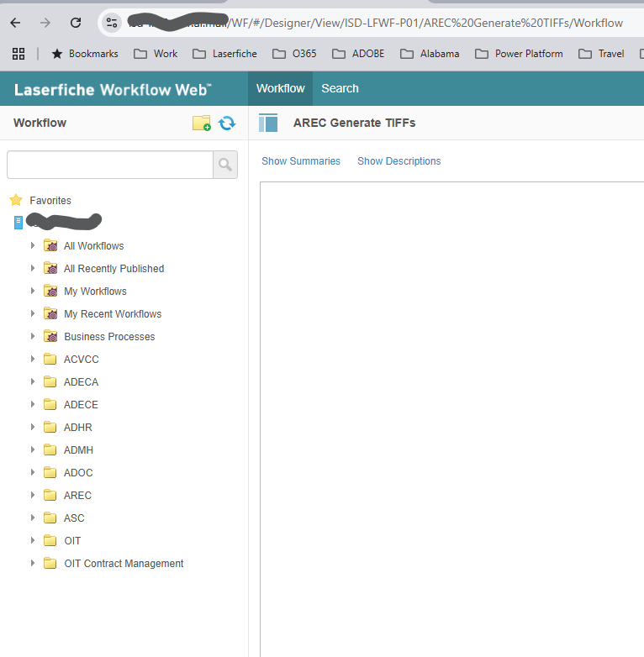Select the OIT Contract Management label
Screen dimensions: 644x657
click(x=124, y=564)
